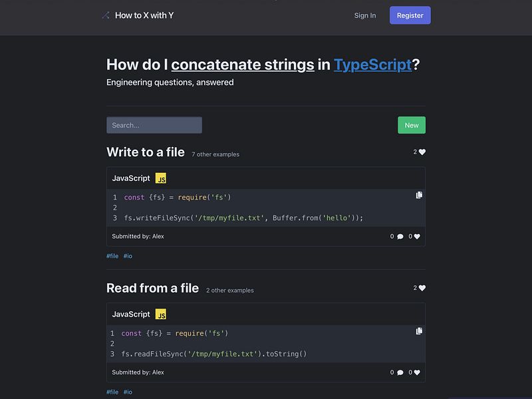Click the JS badge in Read from a file card

pyautogui.click(x=161, y=314)
